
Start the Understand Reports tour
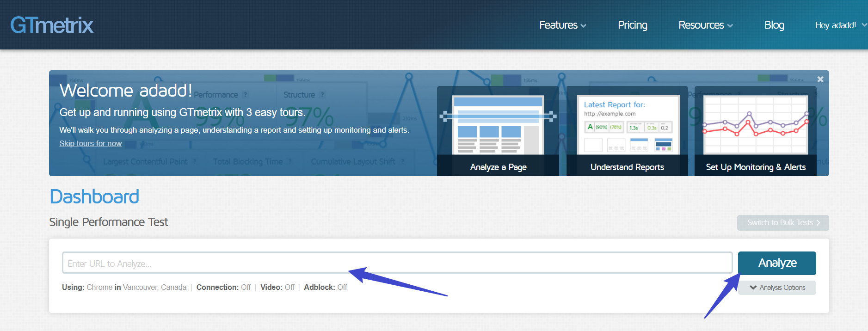pos(627,131)
